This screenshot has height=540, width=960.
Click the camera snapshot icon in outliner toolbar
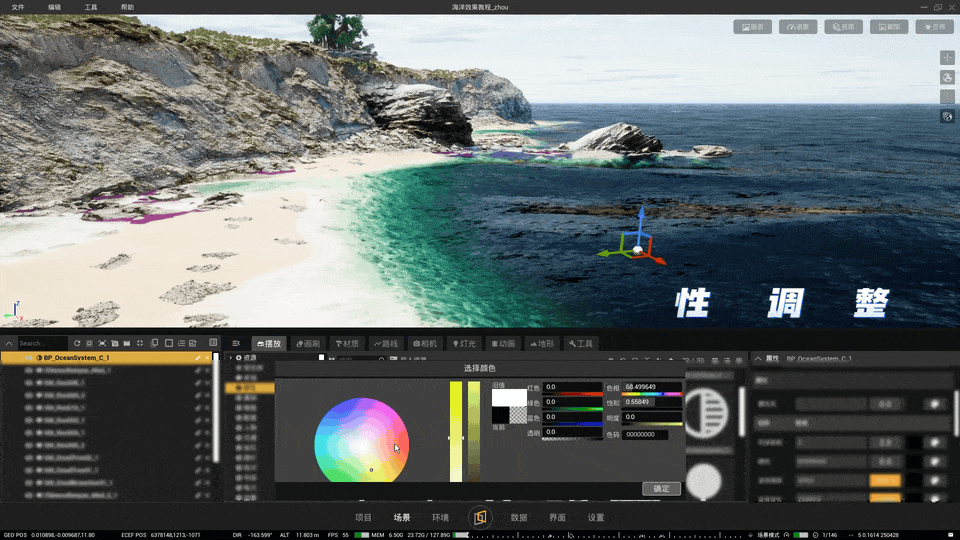[114, 343]
